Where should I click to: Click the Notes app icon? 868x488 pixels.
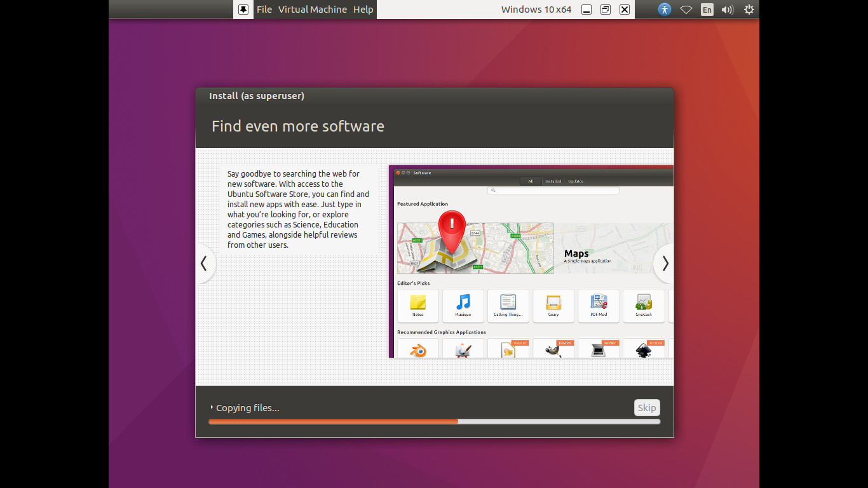[x=417, y=305]
